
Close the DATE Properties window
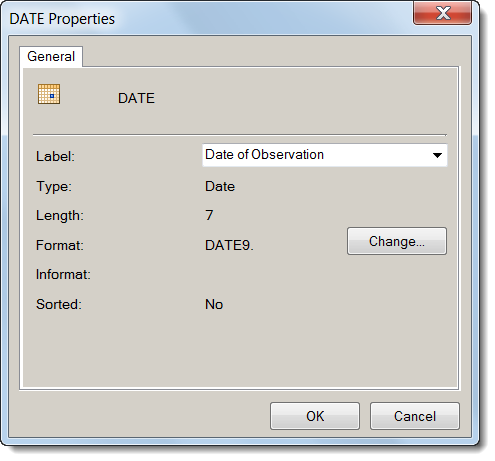coord(442,13)
